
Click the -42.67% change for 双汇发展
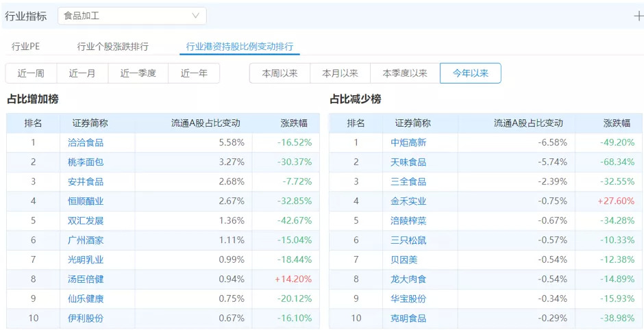click(x=295, y=221)
